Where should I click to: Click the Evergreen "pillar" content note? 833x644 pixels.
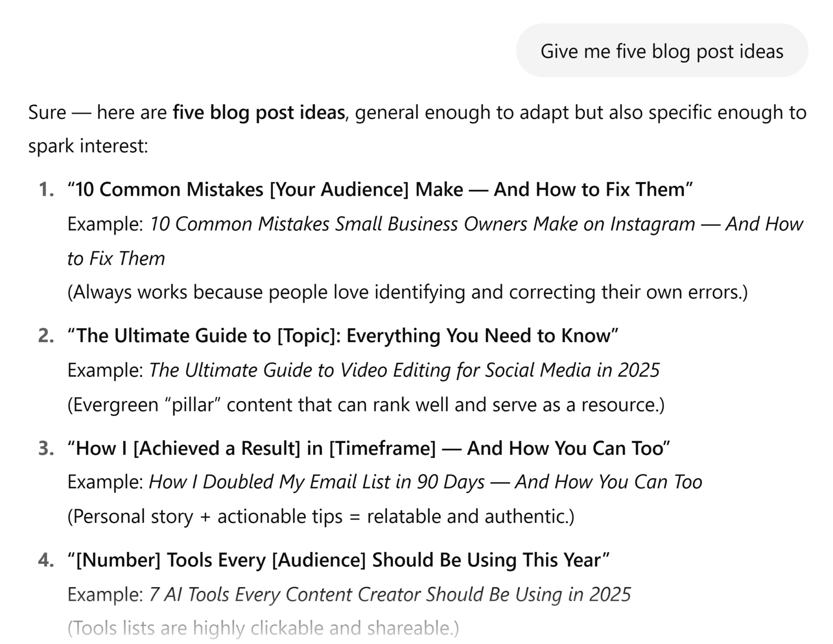[366, 405]
